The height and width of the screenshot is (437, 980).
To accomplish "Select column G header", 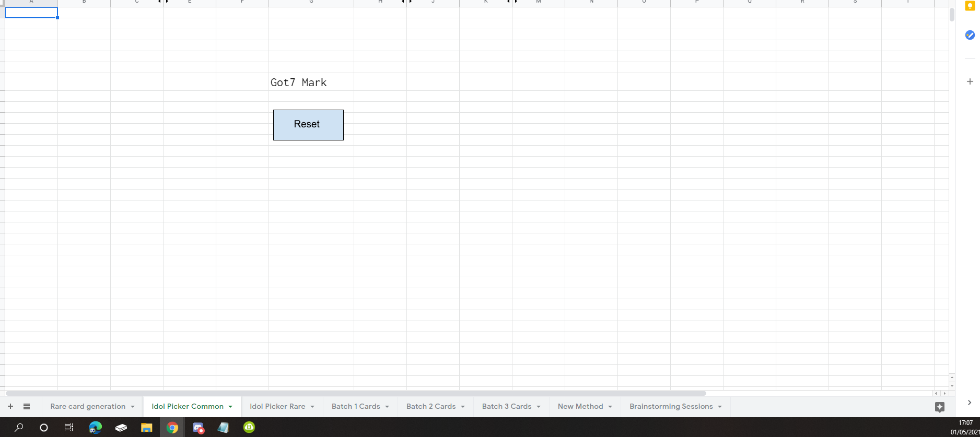I will [311, 3].
